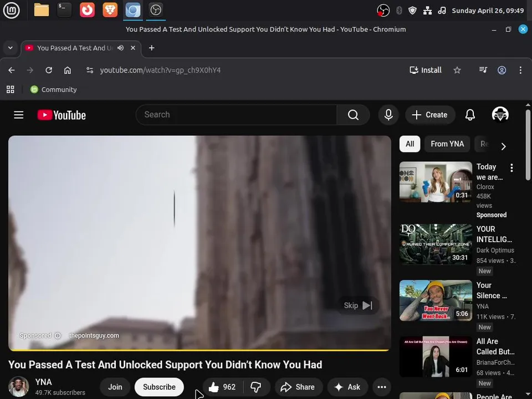Screen dimensions: 532x399
Task: Install the YouTube app
Action: coord(426,70)
